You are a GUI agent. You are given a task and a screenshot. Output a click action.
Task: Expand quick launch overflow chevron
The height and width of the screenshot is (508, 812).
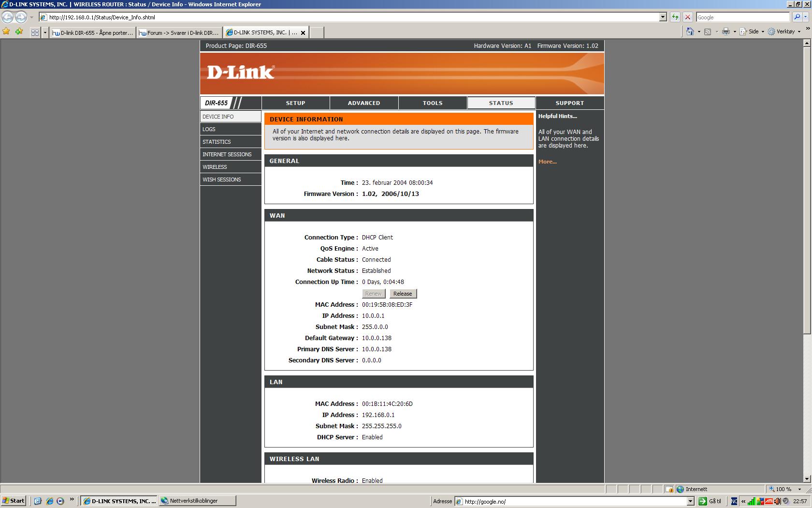pos(72,500)
